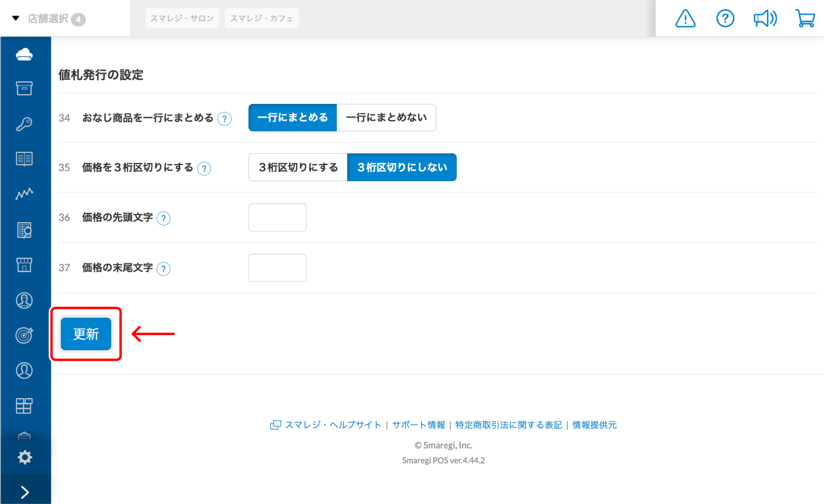This screenshot has height=504, width=824.
Task: Focus the 価格の末尾文字 input field
Action: coord(277,268)
